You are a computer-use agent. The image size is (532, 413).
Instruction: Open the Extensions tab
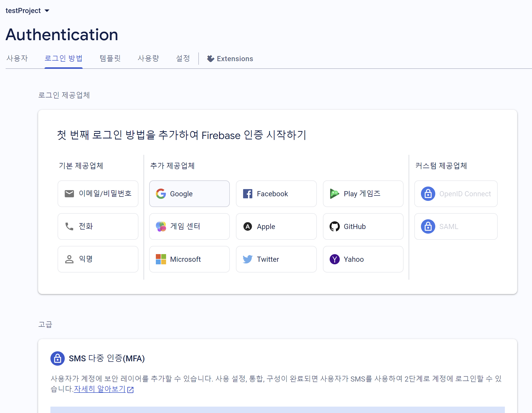[x=230, y=59]
